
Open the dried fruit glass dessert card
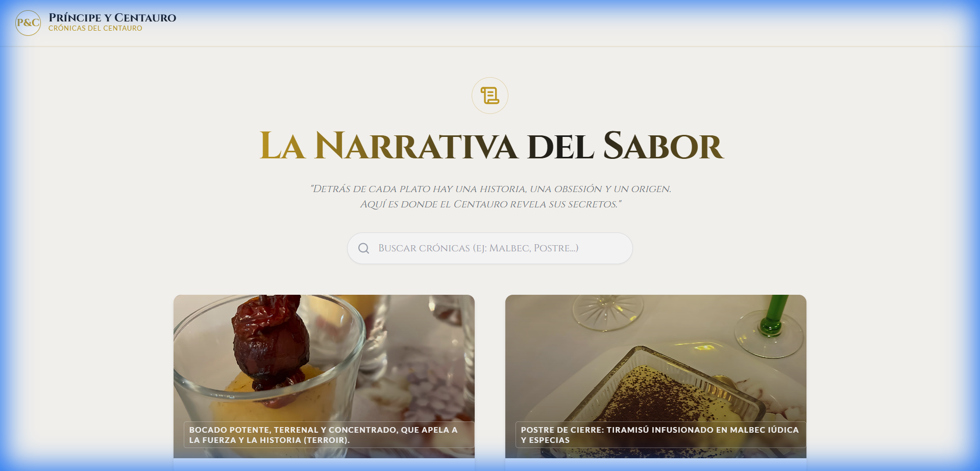tap(324, 376)
